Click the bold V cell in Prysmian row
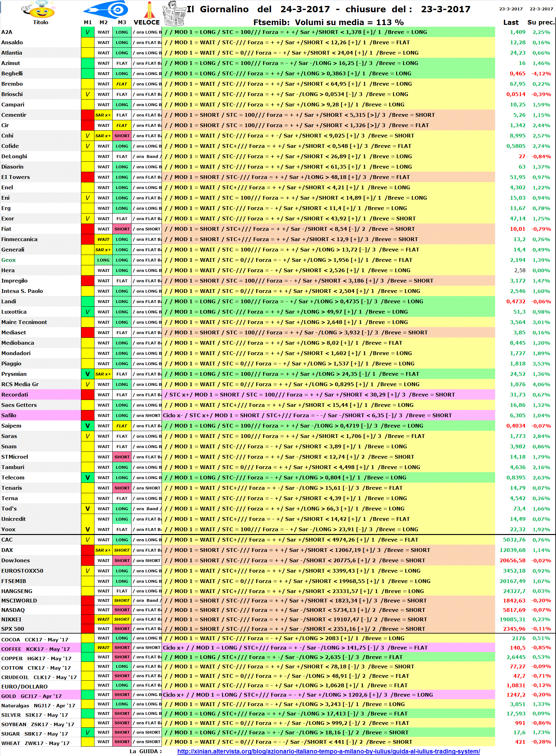The height and width of the screenshot is (756, 556). tap(88, 374)
